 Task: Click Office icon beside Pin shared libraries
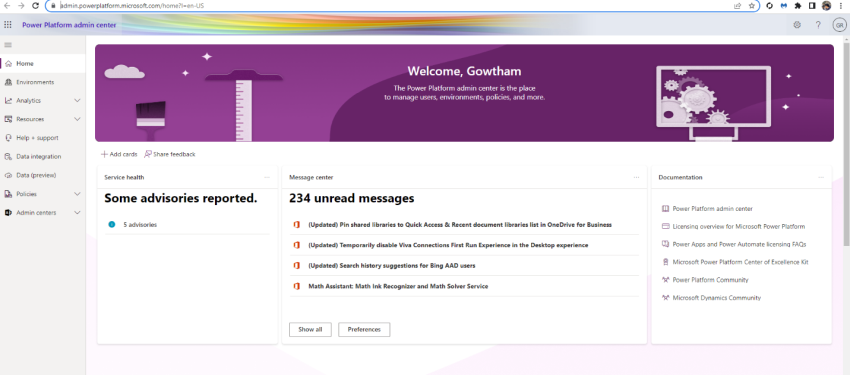[x=297, y=224]
